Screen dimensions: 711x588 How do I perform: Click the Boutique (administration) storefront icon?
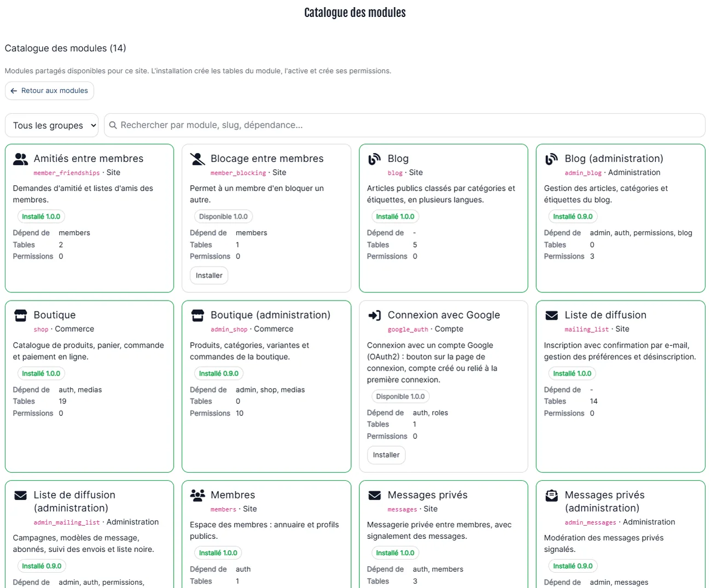pyautogui.click(x=197, y=315)
